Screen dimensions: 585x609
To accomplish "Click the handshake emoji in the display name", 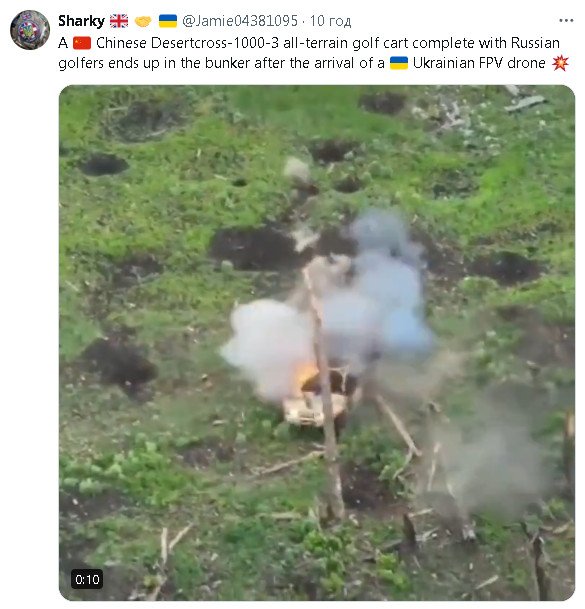I will [143, 21].
